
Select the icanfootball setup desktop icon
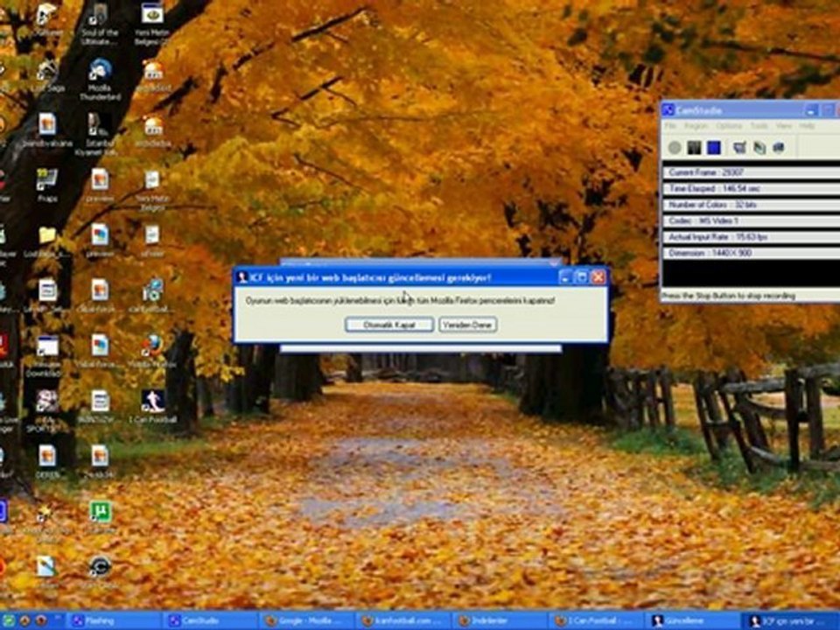152,296
